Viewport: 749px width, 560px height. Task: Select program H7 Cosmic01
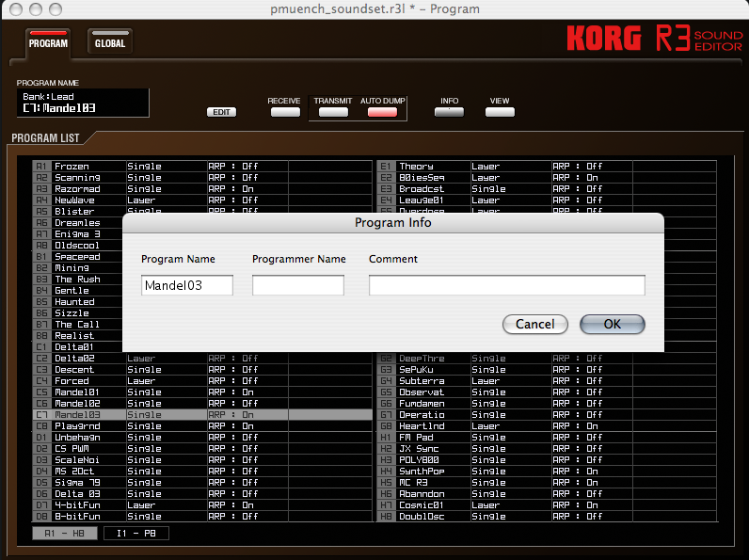tap(547, 505)
